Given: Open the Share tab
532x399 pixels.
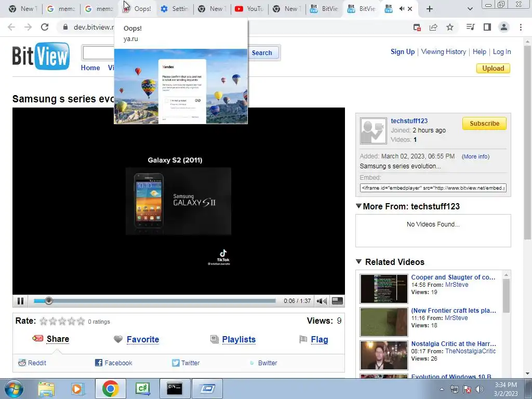Looking at the screenshot, I should click(58, 339).
